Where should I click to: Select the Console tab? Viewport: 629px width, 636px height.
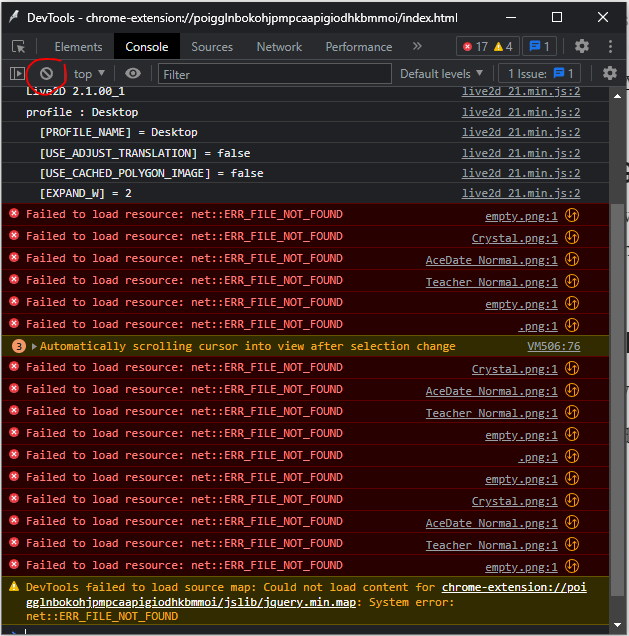147,47
